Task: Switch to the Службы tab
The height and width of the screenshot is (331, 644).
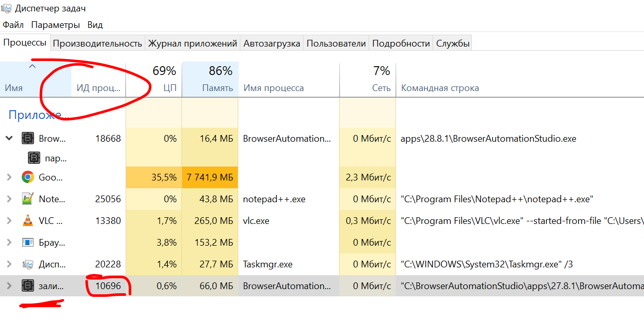Action: [452, 42]
